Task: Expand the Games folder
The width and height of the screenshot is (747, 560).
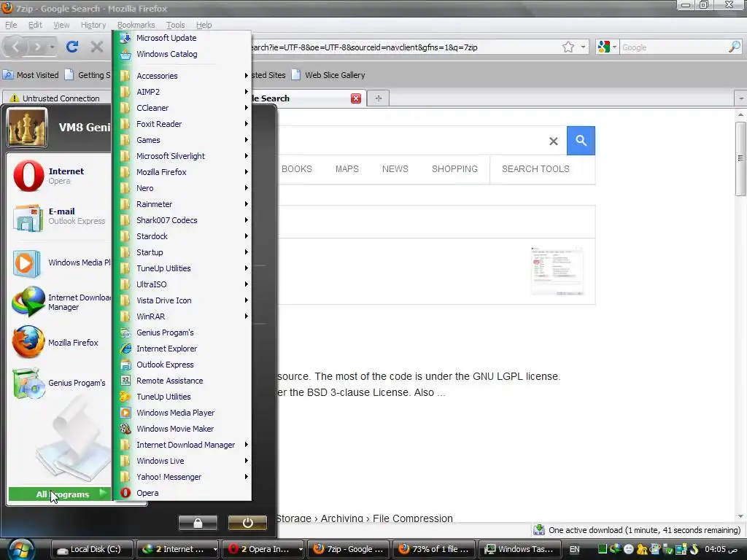Action: (x=182, y=140)
